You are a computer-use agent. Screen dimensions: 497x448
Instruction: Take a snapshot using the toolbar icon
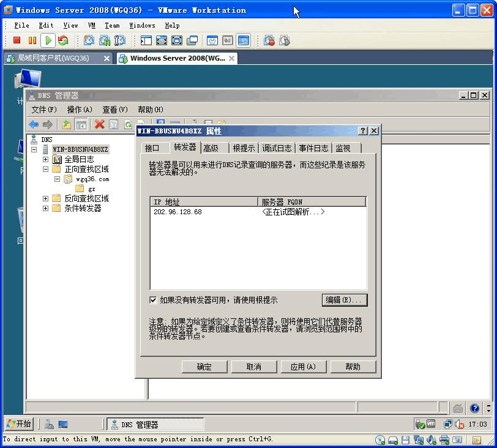[x=89, y=40]
